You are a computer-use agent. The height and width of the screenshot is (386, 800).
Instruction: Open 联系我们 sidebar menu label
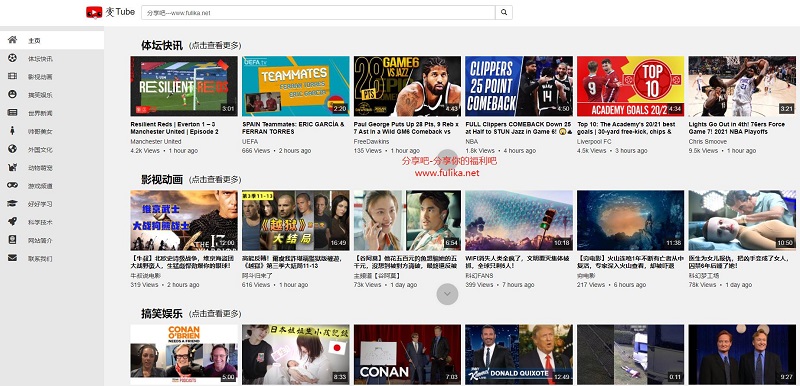[x=40, y=259]
